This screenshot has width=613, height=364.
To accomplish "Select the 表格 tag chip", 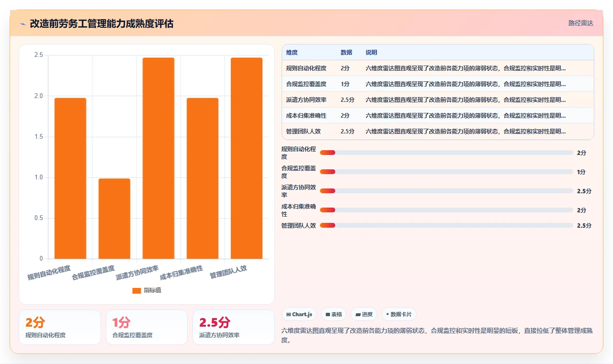I will [334, 314].
